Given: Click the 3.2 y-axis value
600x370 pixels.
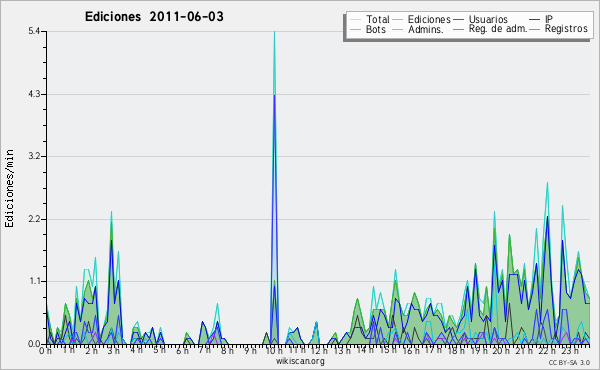Looking at the screenshot, I should 34,156.
